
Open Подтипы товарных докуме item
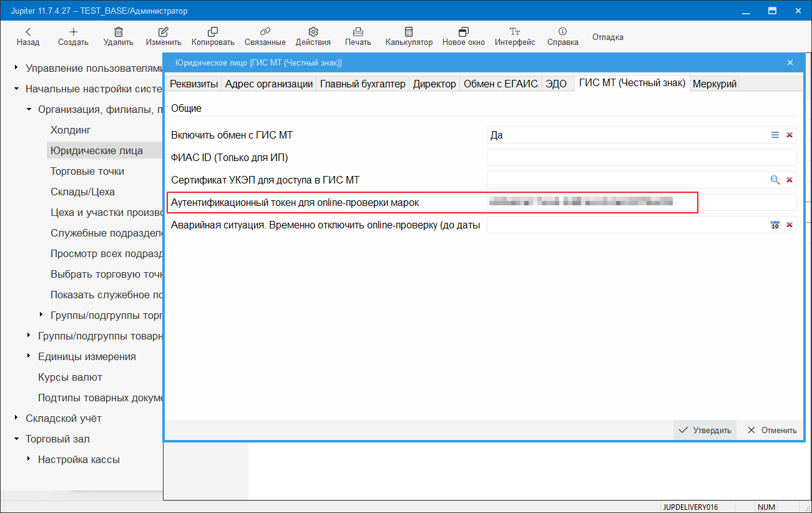[x=100, y=398]
